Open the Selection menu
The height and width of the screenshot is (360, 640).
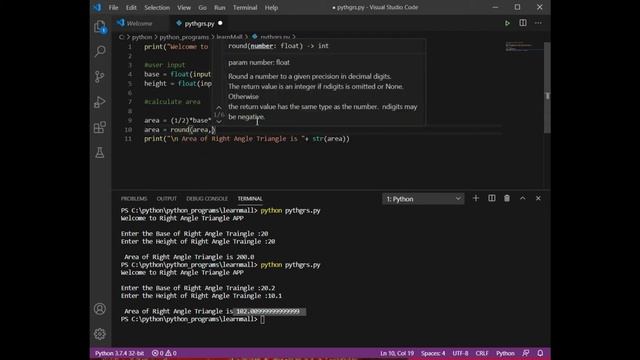[x=157, y=7]
